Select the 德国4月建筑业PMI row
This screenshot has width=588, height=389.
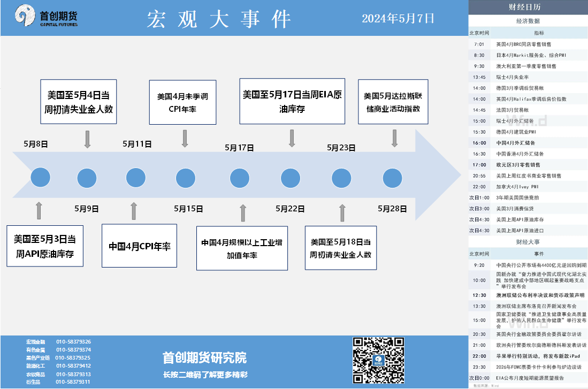point(528,132)
